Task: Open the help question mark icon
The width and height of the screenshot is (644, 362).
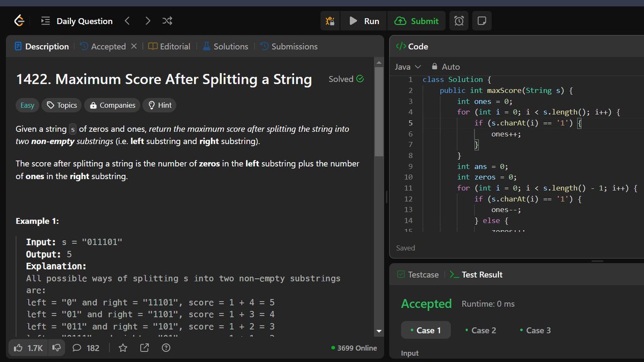Action: [166, 348]
